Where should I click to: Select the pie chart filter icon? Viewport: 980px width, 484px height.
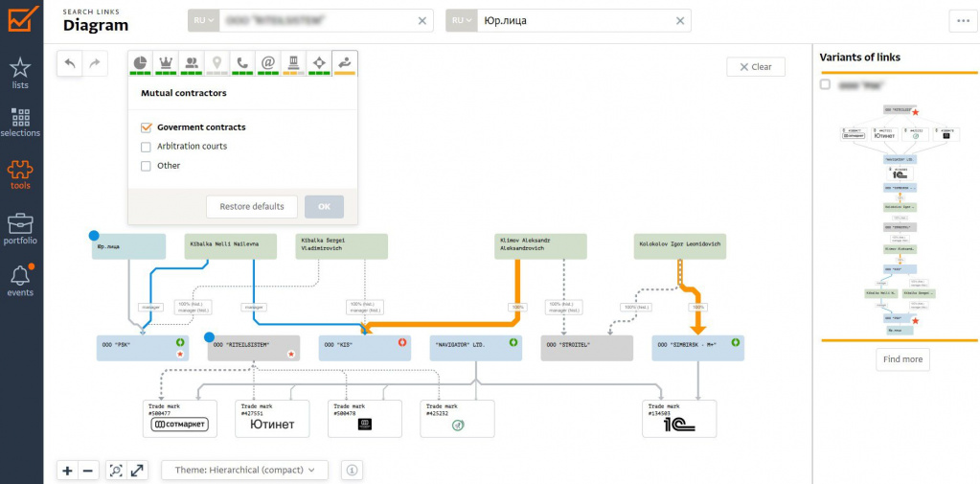[141, 63]
